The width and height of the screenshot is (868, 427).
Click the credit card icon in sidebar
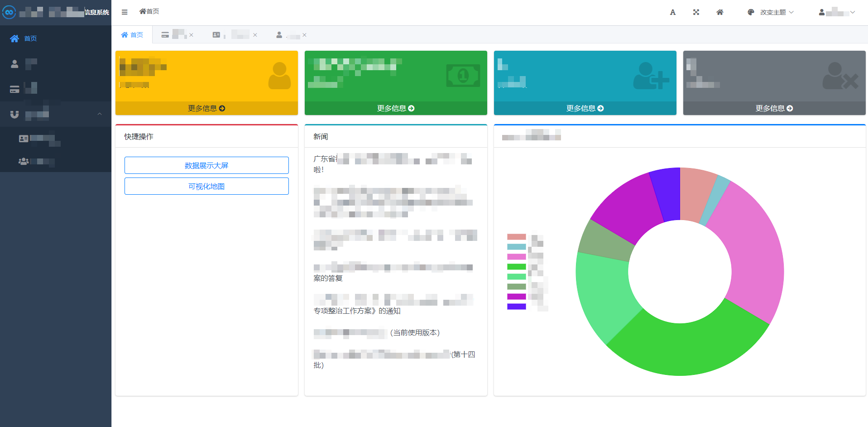pos(14,89)
